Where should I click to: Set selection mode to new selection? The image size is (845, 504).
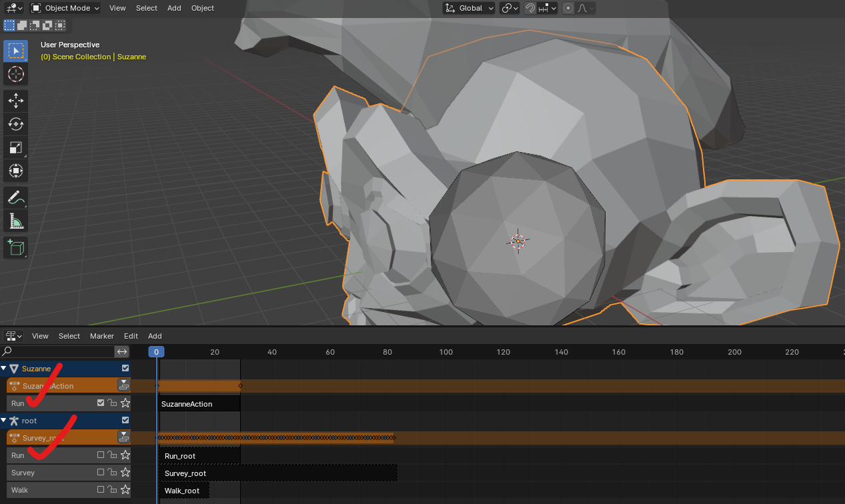click(x=9, y=25)
